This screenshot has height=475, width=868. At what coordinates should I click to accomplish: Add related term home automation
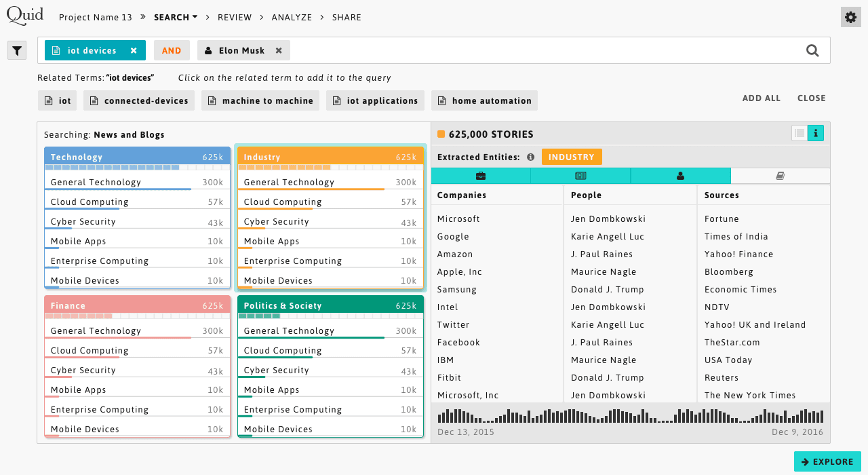[x=484, y=100]
